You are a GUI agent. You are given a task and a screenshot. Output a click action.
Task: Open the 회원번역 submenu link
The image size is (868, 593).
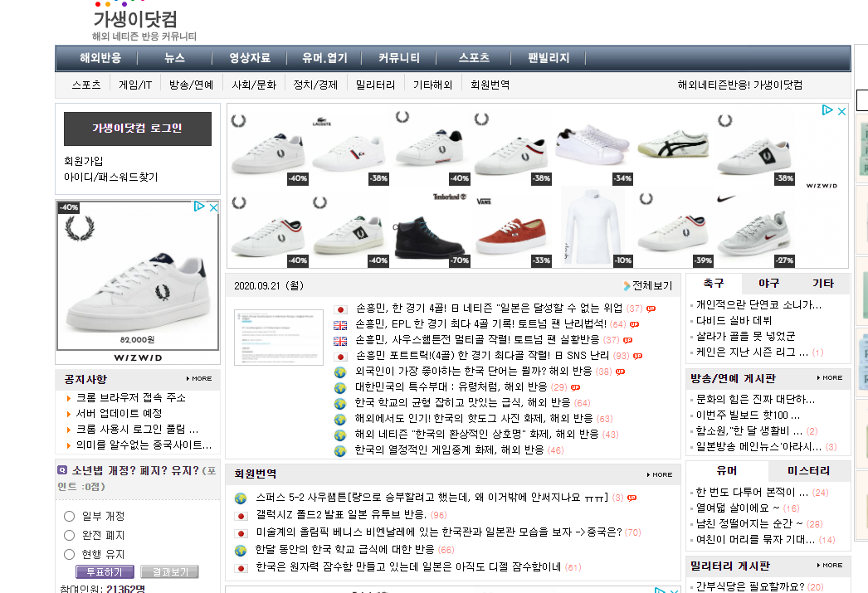[490, 85]
